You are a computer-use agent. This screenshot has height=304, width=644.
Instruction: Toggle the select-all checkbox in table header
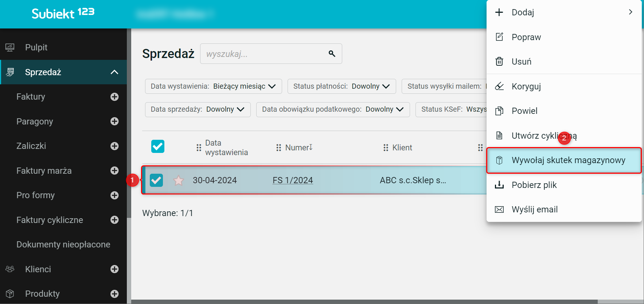click(158, 146)
